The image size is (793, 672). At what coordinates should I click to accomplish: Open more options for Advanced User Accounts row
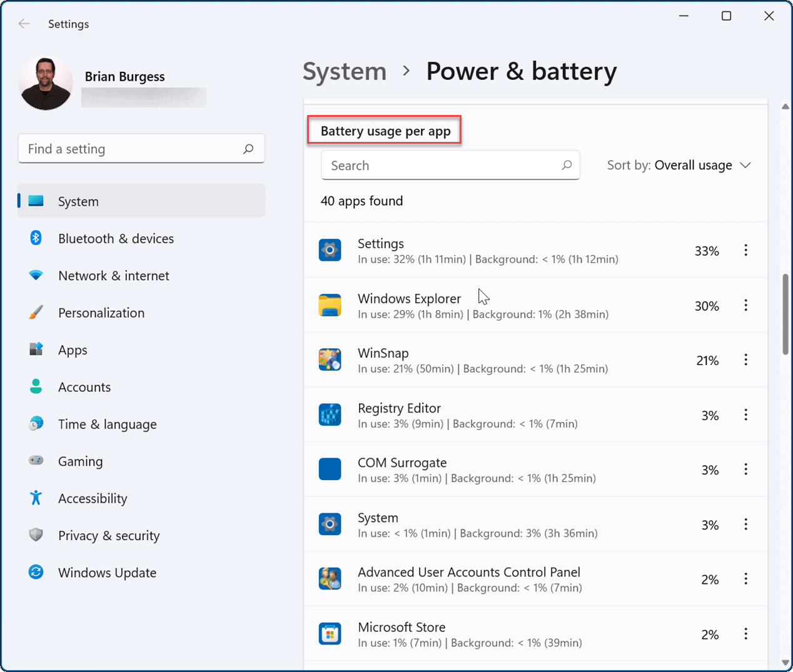pyautogui.click(x=745, y=579)
